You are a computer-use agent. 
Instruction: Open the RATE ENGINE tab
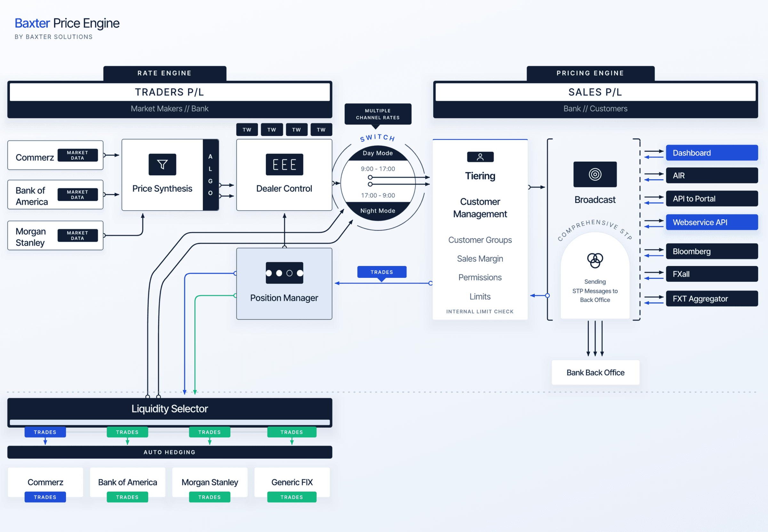(164, 73)
